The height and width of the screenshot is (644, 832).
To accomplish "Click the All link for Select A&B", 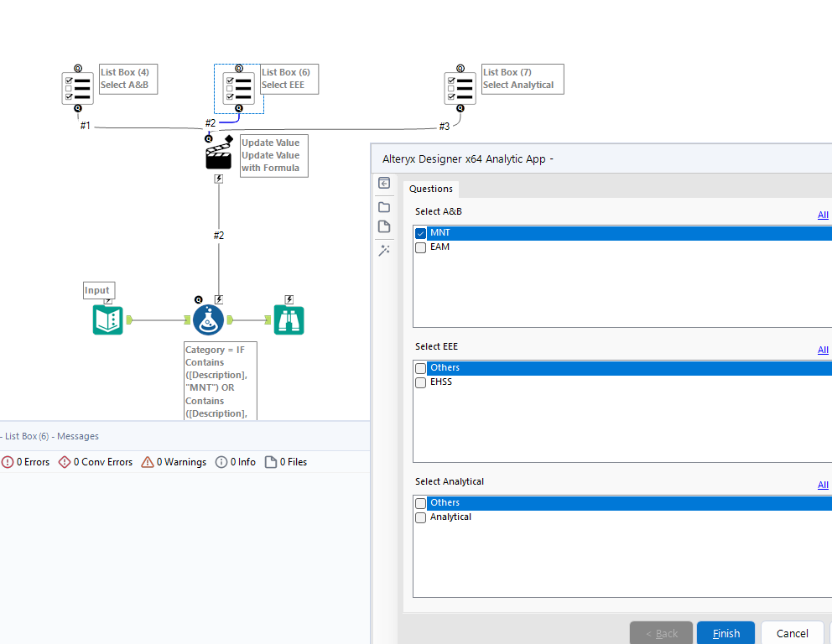I will (x=823, y=215).
